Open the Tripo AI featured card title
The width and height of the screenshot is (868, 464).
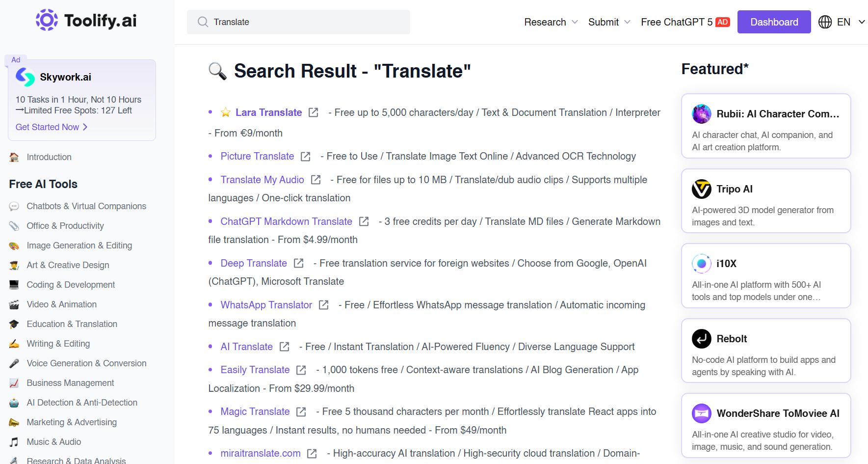pos(735,189)
